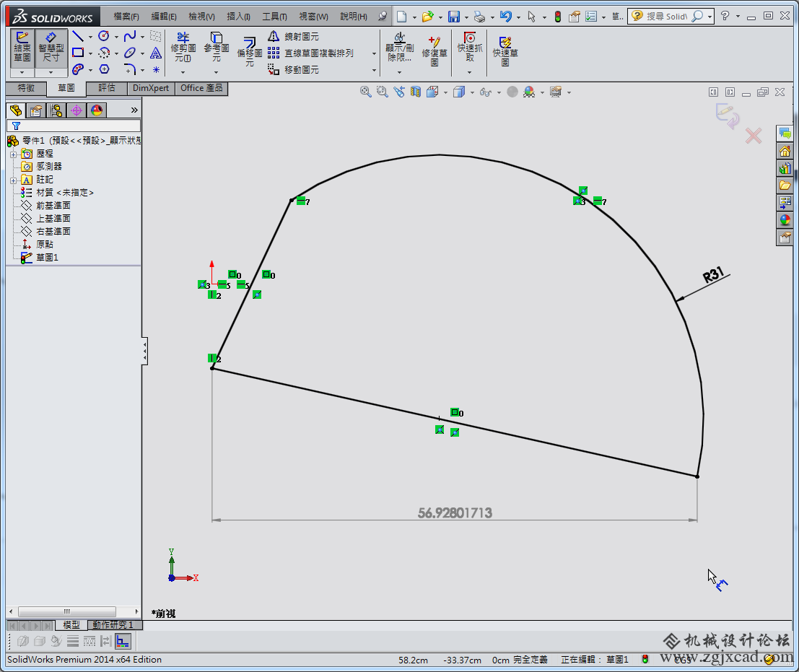
Task: Switch to the DimXpert tab
Action: point(151,88)
